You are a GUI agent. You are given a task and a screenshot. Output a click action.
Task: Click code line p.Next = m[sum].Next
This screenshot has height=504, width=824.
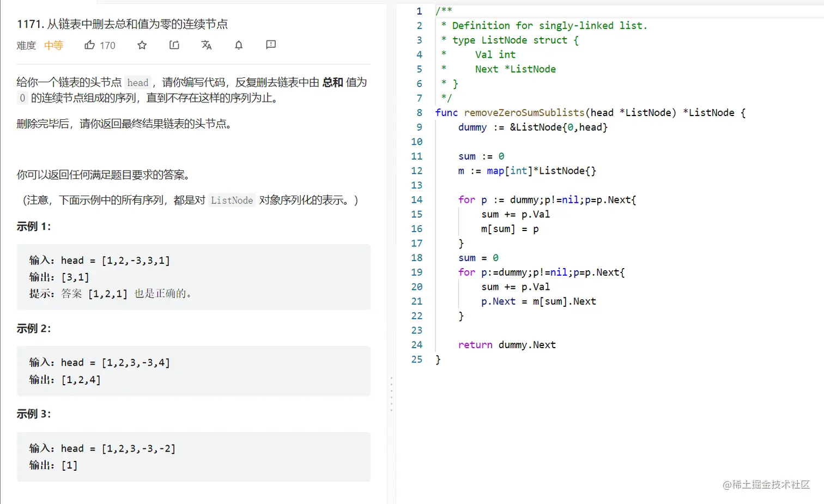[x=538, y=301]
